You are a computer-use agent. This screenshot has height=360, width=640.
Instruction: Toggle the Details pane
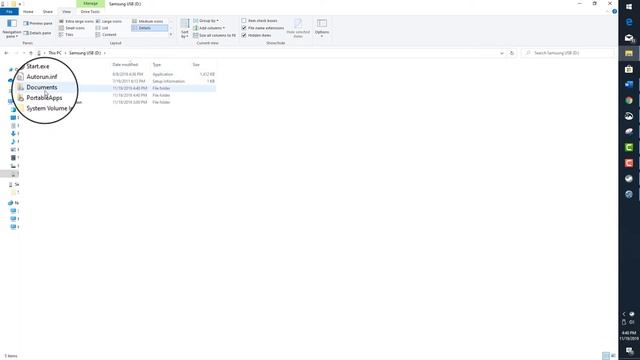(38, 33)
